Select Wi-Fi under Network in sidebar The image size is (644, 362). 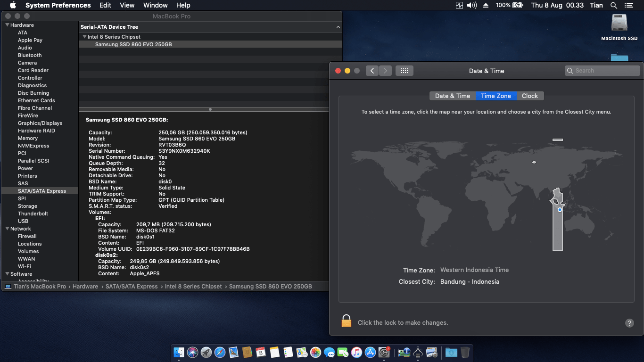[x=25, y=266]
